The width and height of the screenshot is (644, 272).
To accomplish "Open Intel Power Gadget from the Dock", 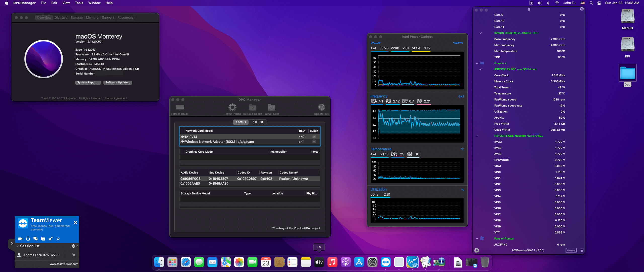I will point(412,262).
